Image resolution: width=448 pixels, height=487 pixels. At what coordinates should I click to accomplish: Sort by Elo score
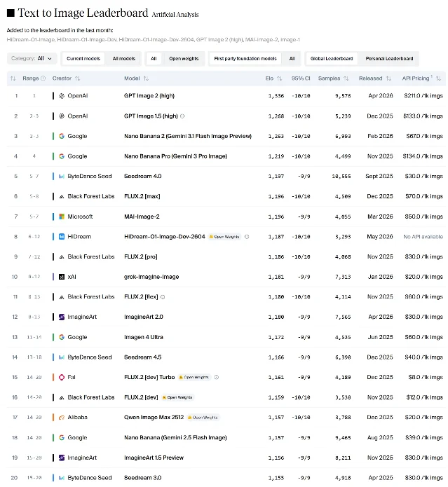(x=279, y=78)
